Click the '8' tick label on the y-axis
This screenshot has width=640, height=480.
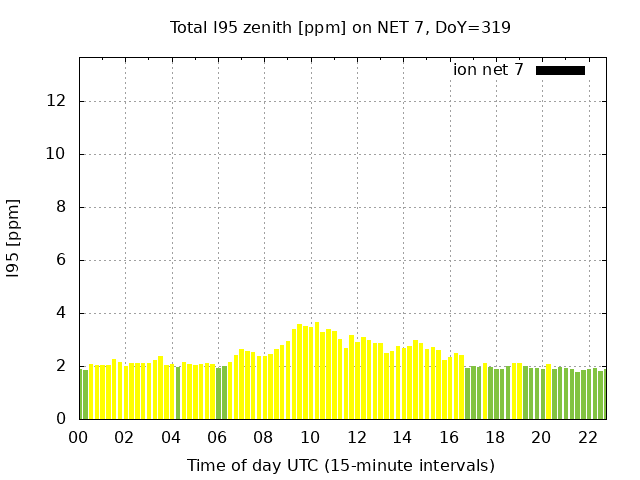coord(61,207)
